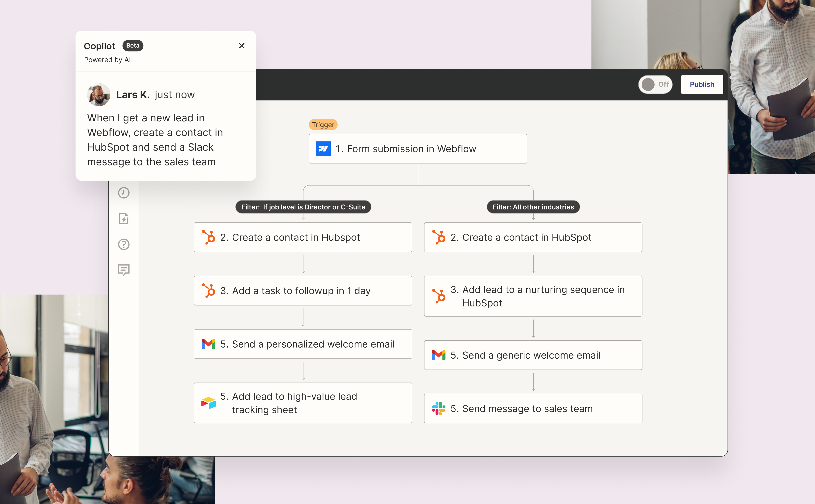The height and width of the screenshot is (504, 815).
Task: Open the comments icon in sidebar
Action: click(124, 270)
